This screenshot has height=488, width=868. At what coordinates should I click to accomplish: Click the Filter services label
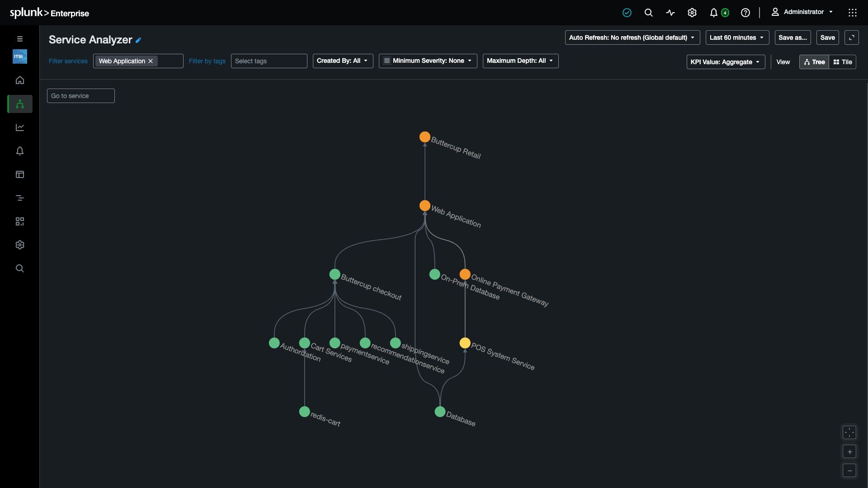pos(68,61)
